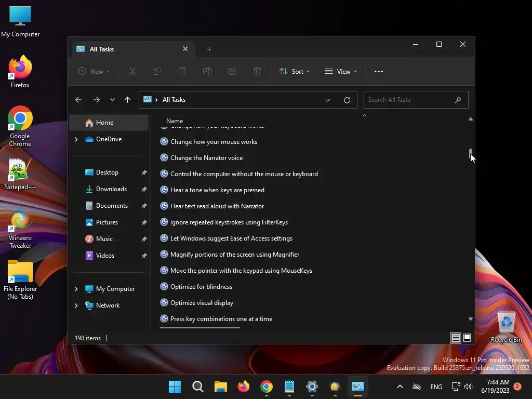
Task: Switch to details view in status bar
Action: click(456, 338)
